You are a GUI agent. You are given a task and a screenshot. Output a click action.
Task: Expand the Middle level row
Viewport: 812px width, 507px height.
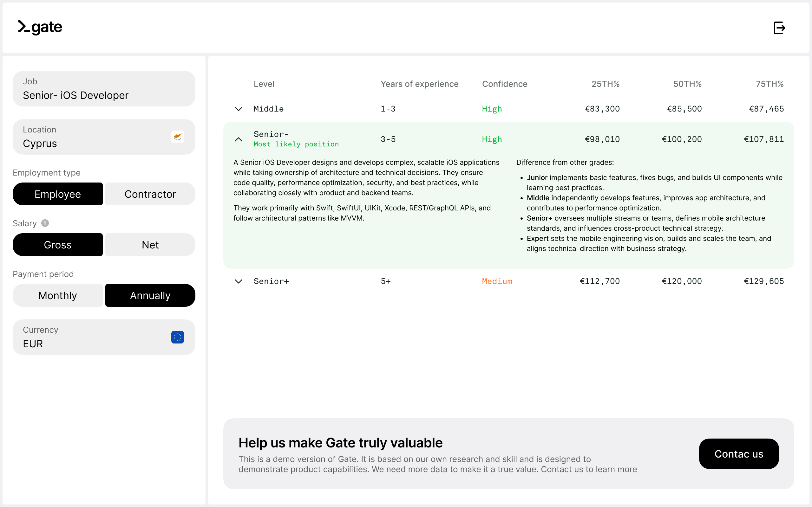(x=238, y=109)
